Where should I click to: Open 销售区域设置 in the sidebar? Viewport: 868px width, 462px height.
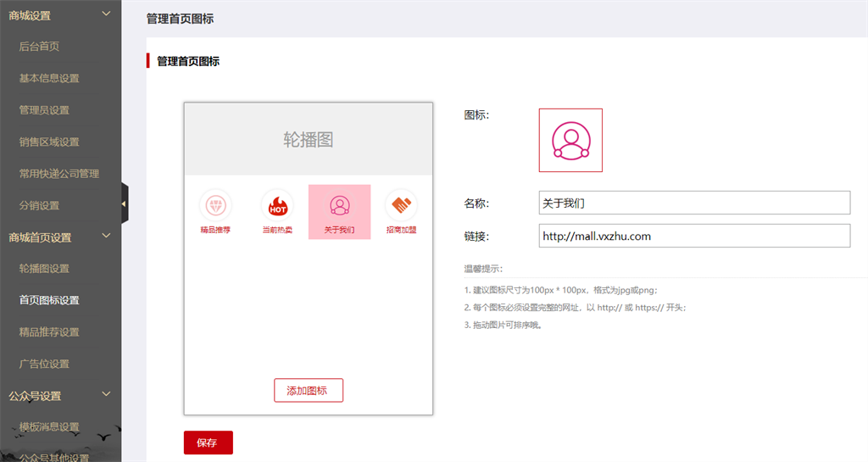[x=49, y=142]
